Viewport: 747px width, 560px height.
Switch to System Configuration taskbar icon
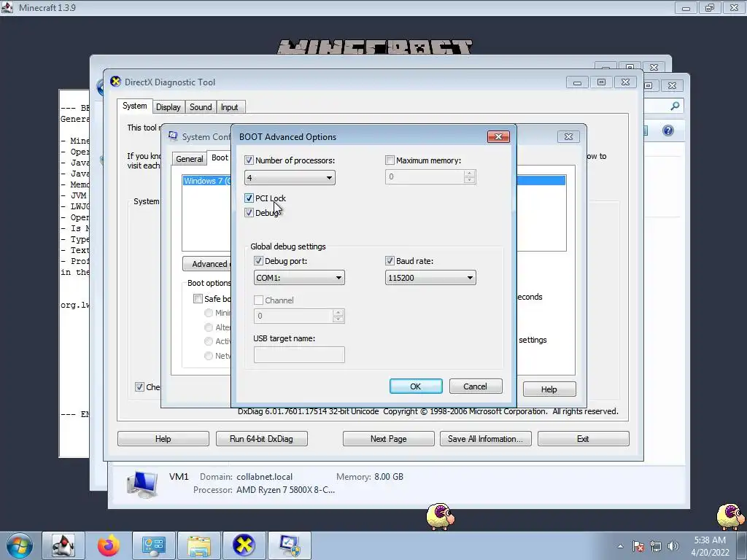click(x=289, y=545)
